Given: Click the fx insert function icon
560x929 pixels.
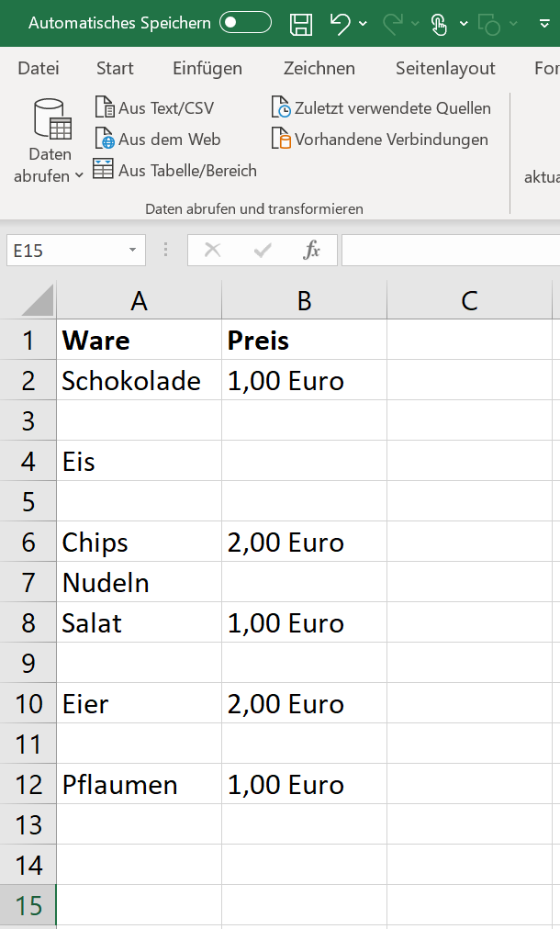Looking at the screenshot, I should [312, 250].
